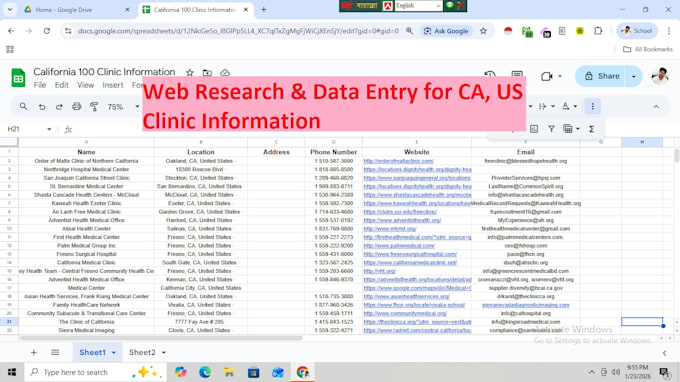The width and height of the screenshot is (680, 382).
Task: Open the palmmedical.com website link
Action: [x=399, y=246]
